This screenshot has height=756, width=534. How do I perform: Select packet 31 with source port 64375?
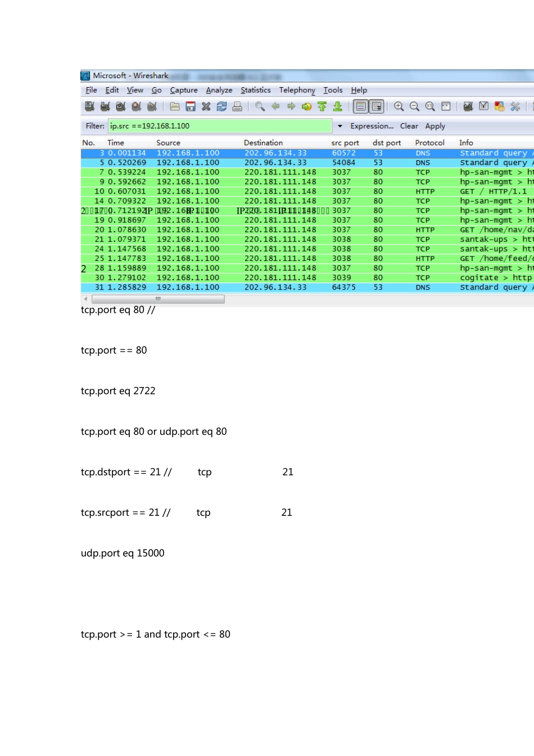(x=307, y=287)
